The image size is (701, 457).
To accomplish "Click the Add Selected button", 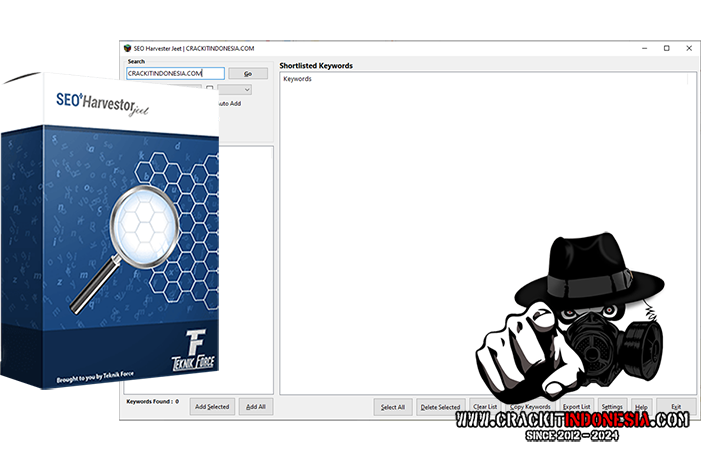I will [x=212, y=407].
